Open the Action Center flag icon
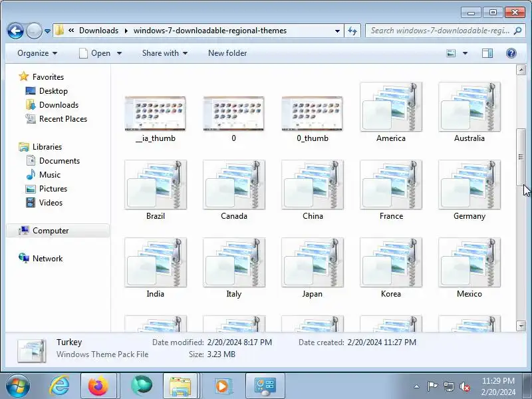 (x=432, y=386)
